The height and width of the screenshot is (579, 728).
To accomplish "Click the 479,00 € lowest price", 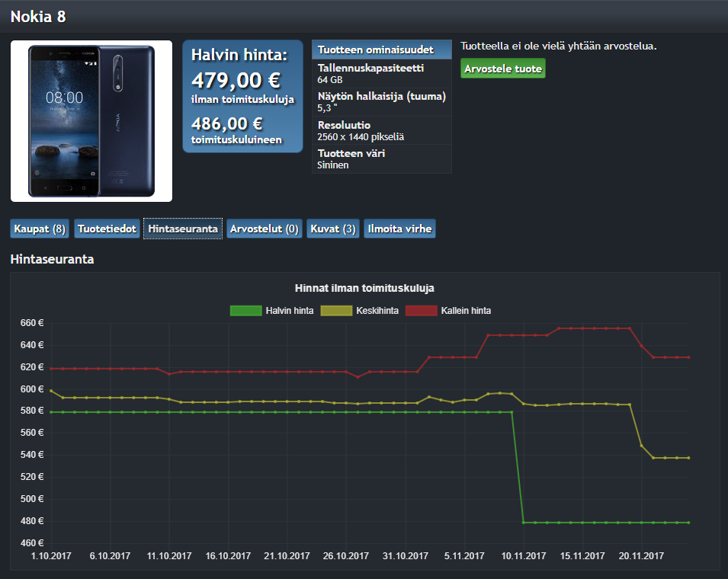I will (x=236, y=81).
